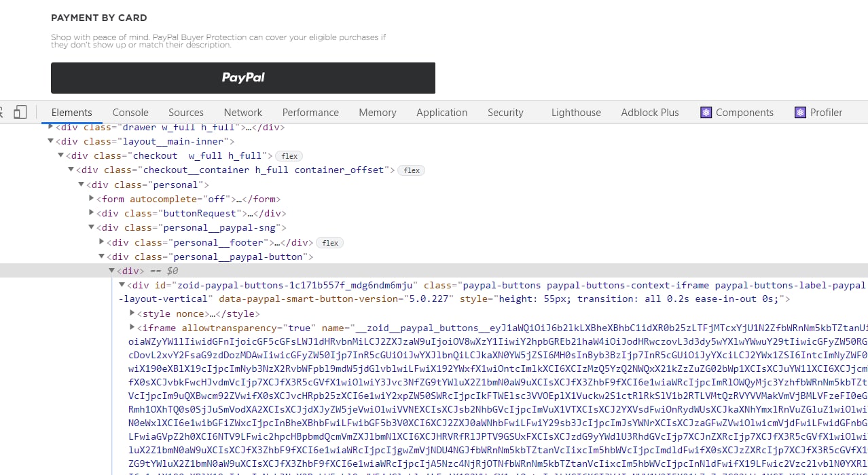Expand the buttonRequest div
This screenshot has width=868, height=475.
(92, 213)
